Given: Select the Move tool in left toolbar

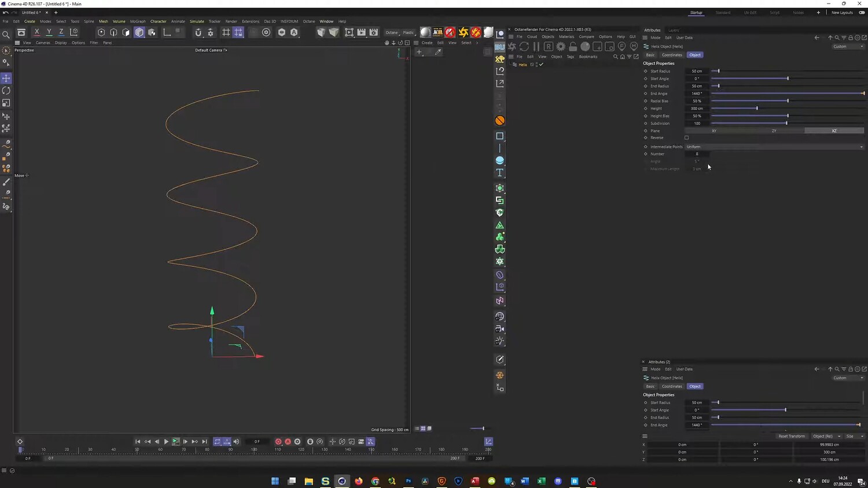Looking at the screenshot, I should point(6,78).
